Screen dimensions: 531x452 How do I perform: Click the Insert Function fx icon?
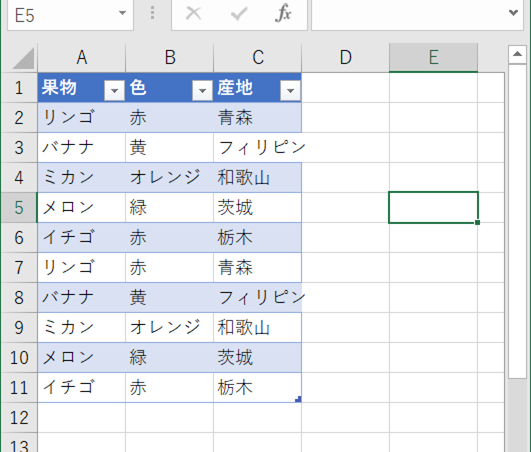283,14
